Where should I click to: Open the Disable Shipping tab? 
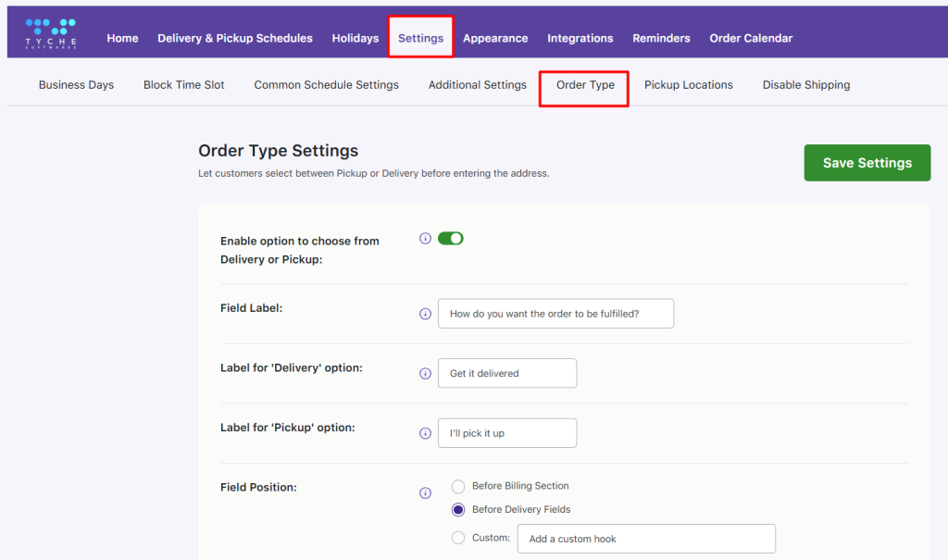805,84
